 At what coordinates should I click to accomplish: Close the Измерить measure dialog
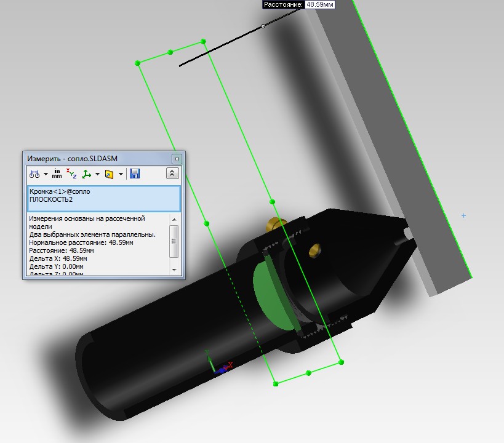177,159
